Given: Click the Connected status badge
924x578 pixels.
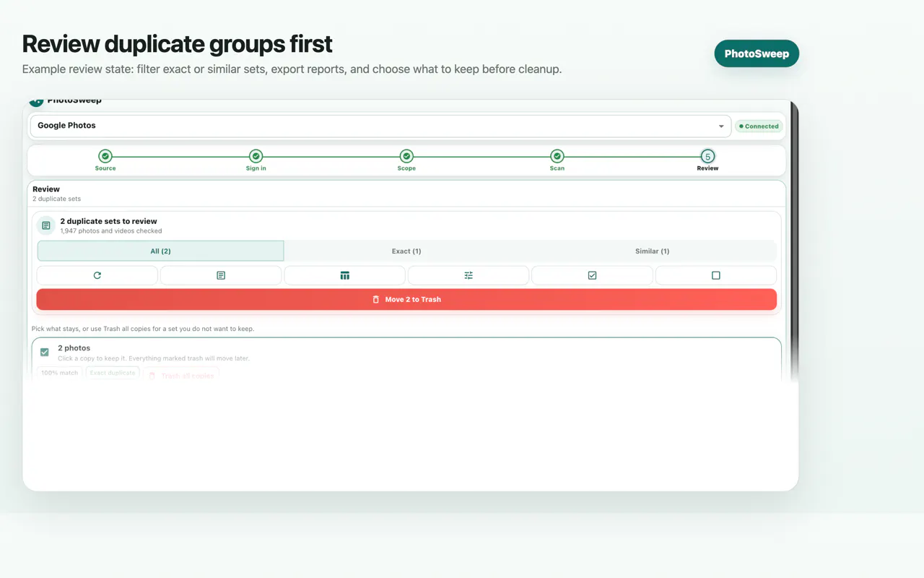Looking at the screenshot, I should 759,126.
